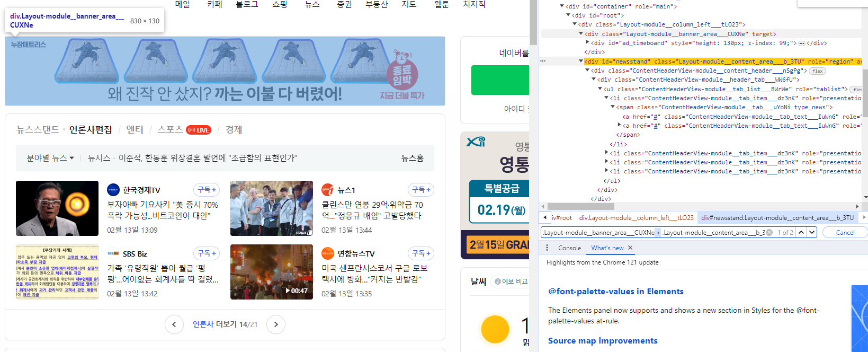The height and width of the screenshot is (352, 868).
Task: Select the 뉴스스탠드 tab
Action: click(38, 130)
